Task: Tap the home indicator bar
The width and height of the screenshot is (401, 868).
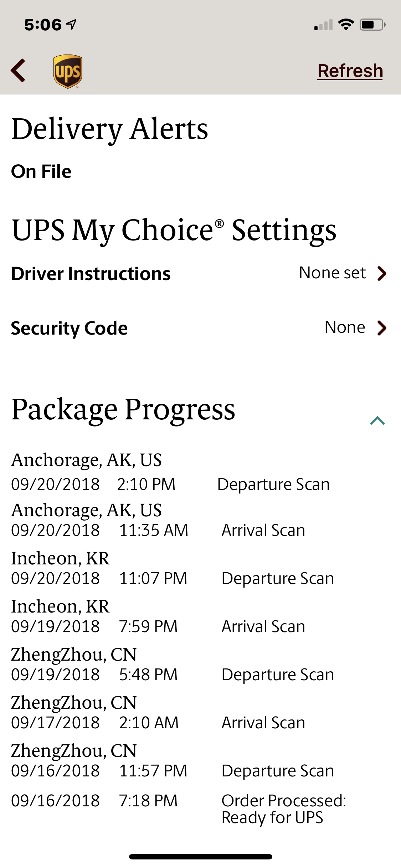Action: (x=200, y=857)
